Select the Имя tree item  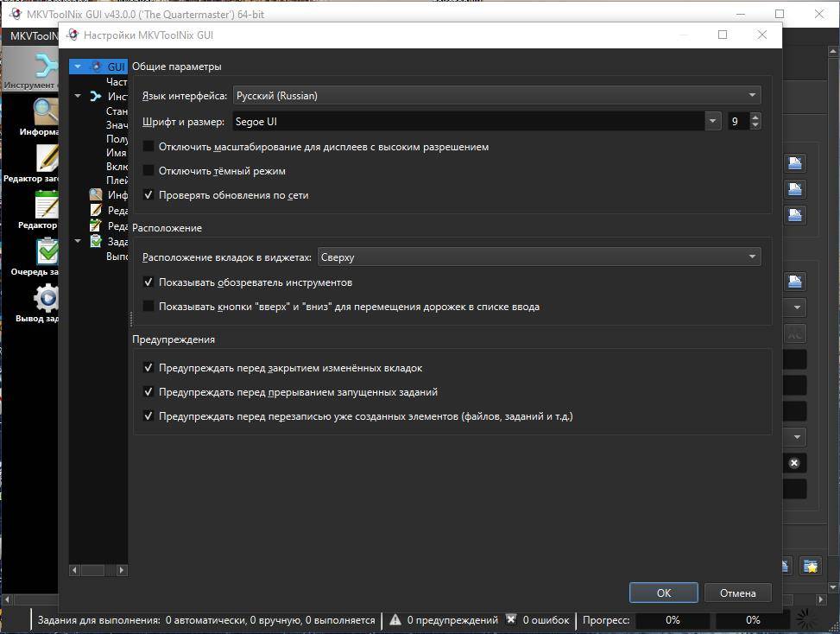point(117,153)
